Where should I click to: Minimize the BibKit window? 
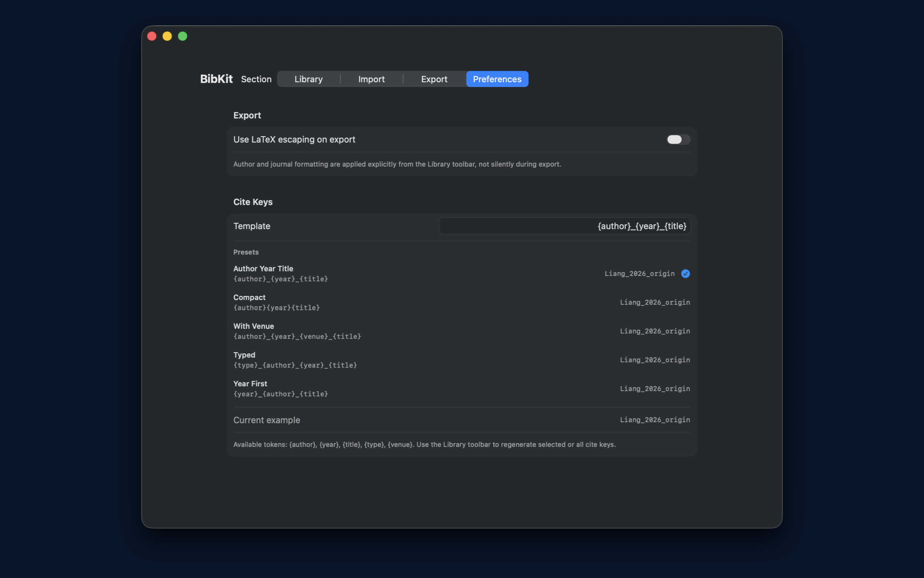[167, 36]
